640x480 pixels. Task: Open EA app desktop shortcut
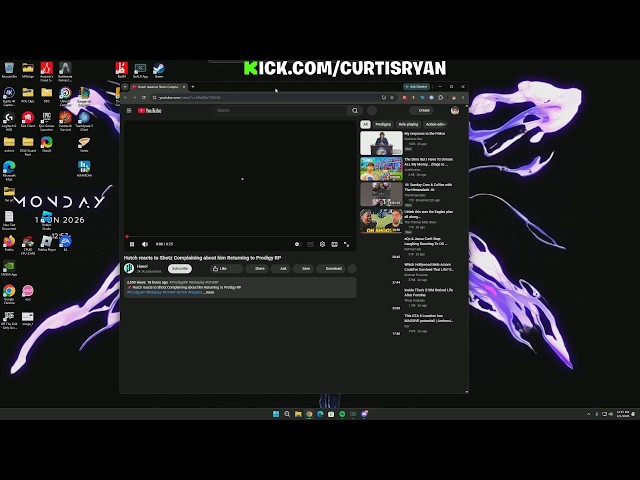65,243
